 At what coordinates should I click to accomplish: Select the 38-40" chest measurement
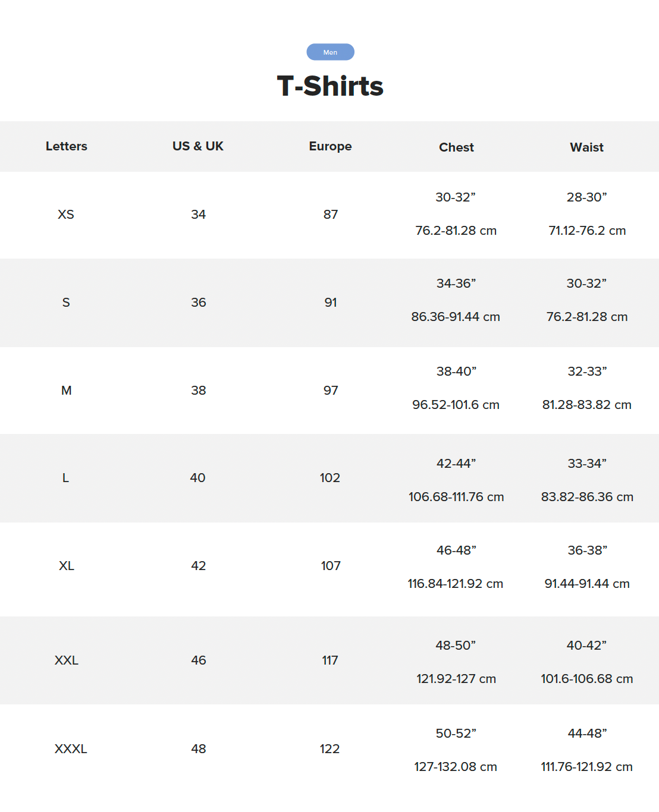[x=456, y=372]
